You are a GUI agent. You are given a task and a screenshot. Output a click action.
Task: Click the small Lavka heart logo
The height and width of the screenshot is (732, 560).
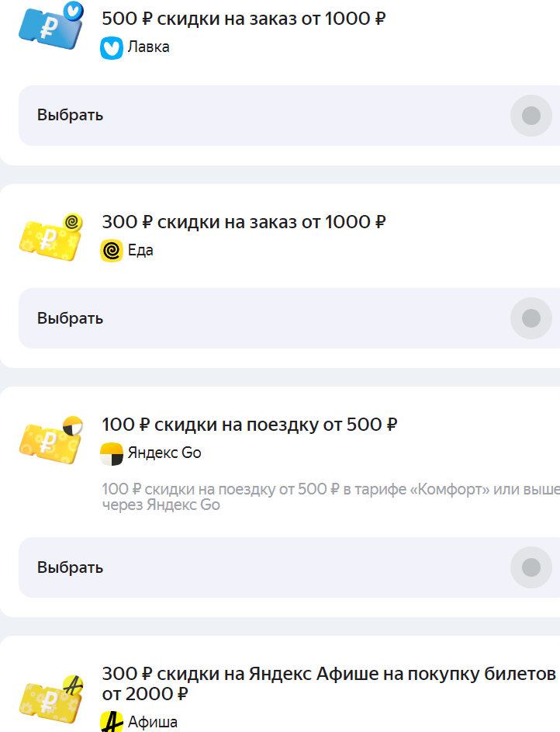pyautogui.click(x=112, y=48)
